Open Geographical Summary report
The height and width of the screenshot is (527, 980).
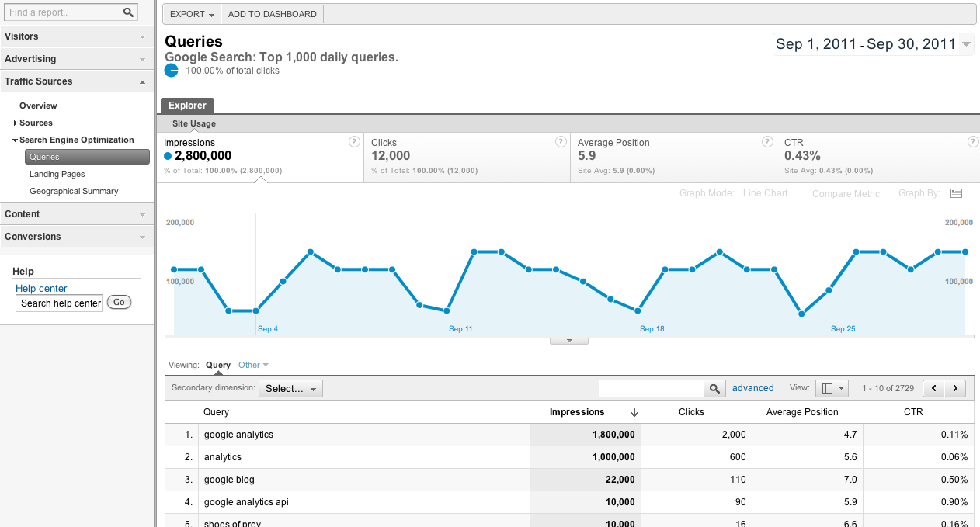(74, 191)
